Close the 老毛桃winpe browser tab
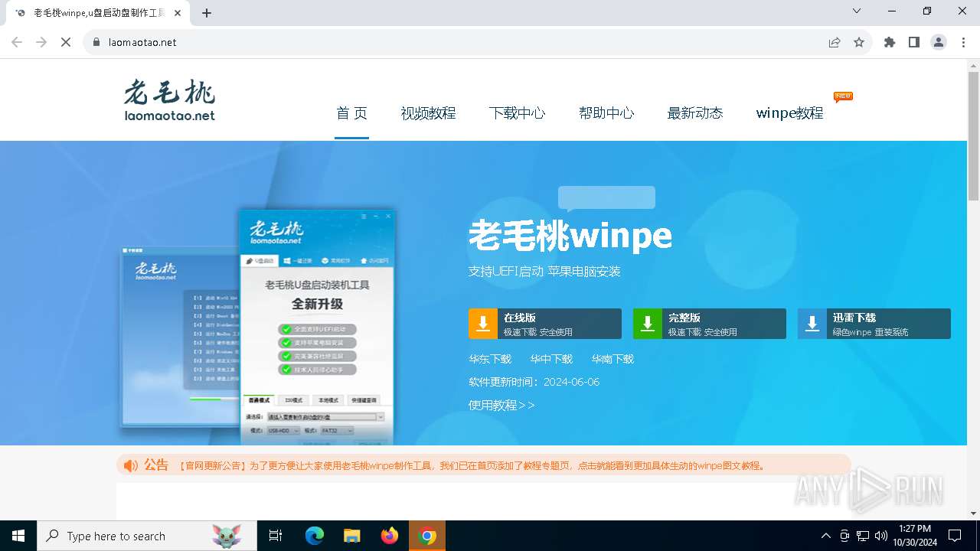 (x=178, y=13)
